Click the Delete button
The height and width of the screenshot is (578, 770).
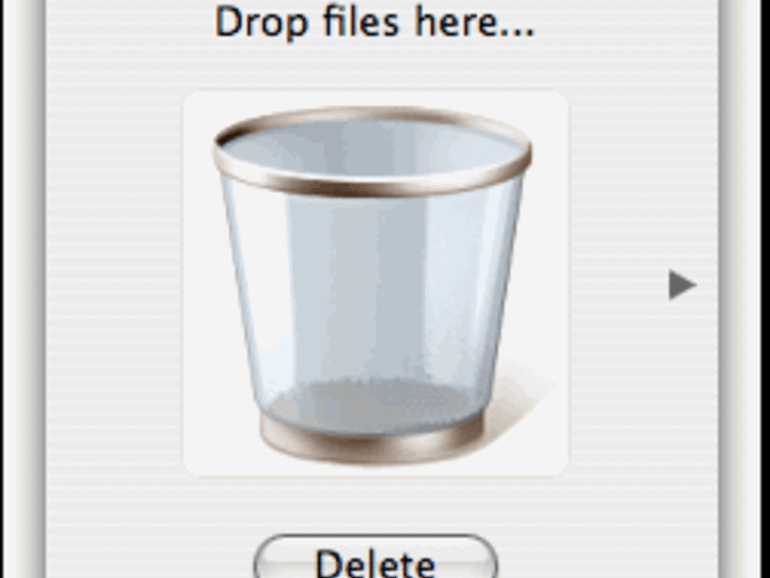click(376, 557)
